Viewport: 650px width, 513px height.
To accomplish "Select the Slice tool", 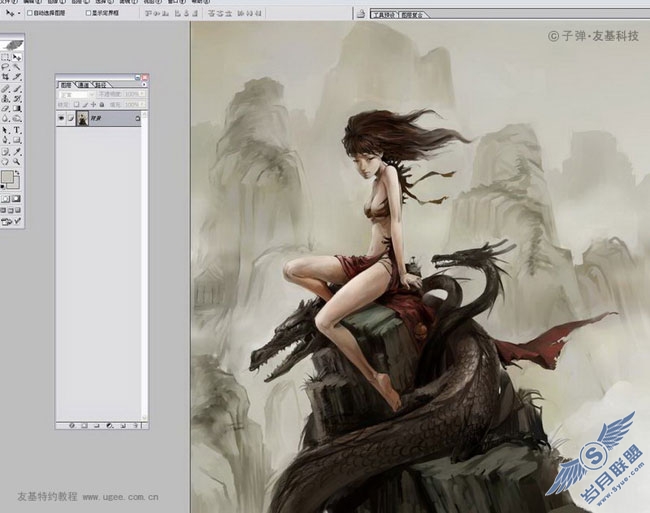I will pyautogui.click(x=17, y=77).
